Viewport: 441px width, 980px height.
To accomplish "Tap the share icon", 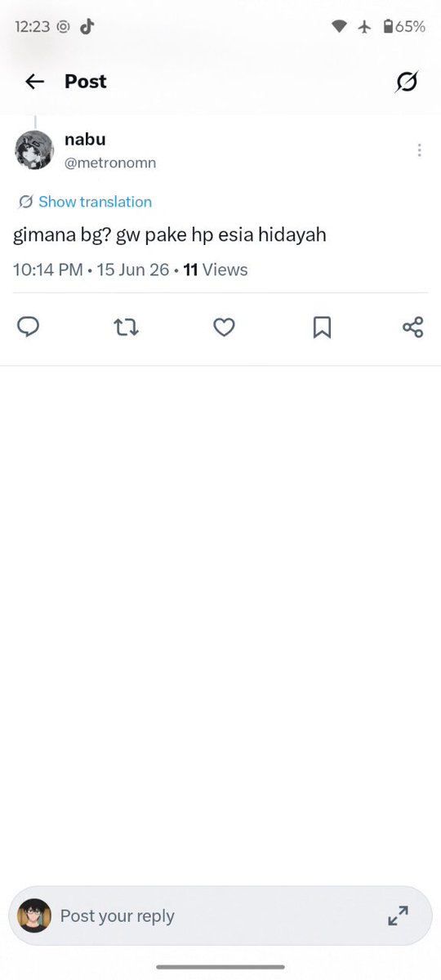I will [x=413, y=327].
